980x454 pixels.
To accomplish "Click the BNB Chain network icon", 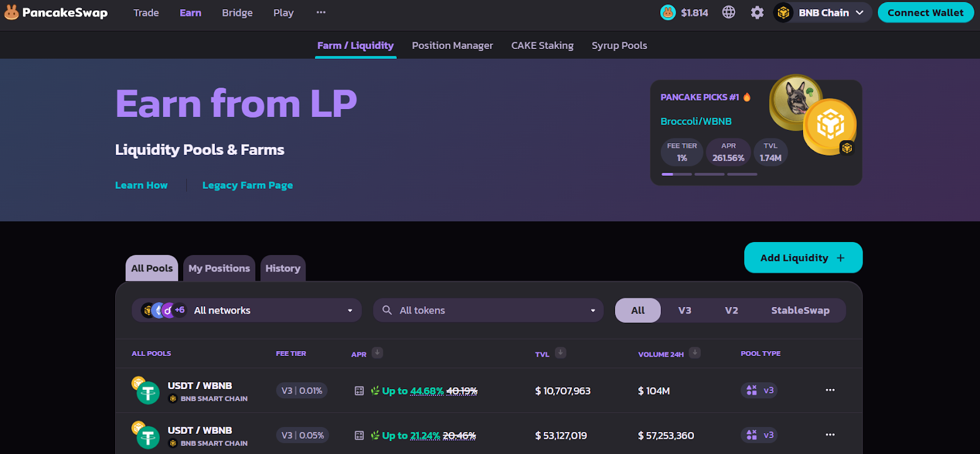I will (783, 12).
